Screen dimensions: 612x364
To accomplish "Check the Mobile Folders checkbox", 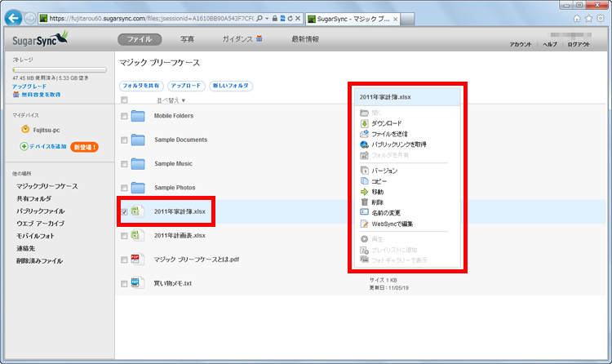I will click(x=124, y=116).
